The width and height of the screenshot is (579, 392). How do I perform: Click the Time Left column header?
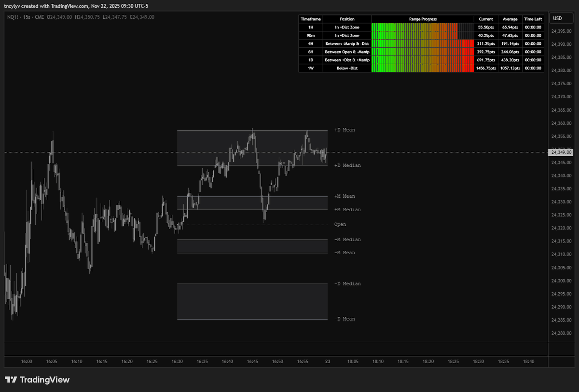[533, 19]
